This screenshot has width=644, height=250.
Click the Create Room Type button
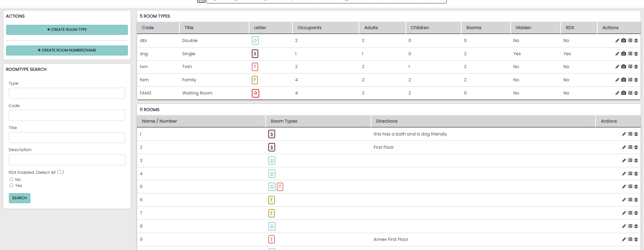(x=67, y=30)
